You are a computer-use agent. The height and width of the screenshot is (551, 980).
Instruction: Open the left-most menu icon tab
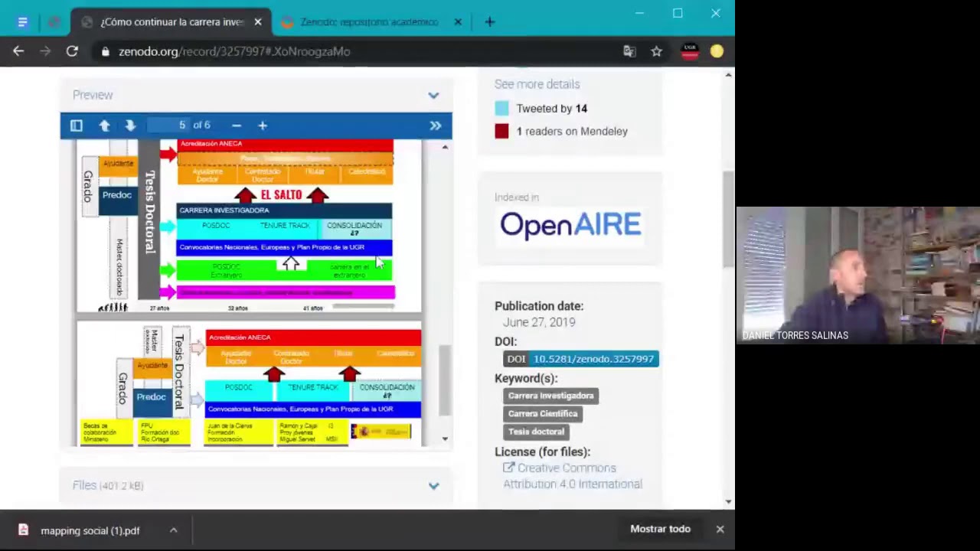(x=22, y=21)
